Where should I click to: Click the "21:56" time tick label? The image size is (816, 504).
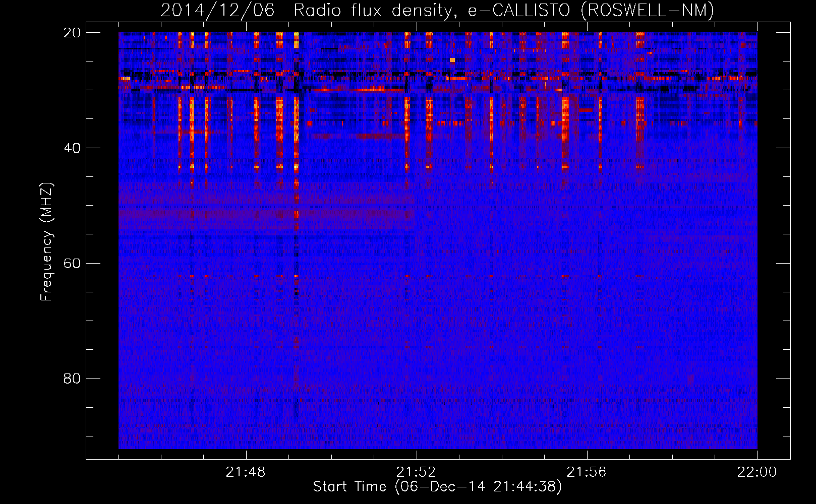[587, 472]
